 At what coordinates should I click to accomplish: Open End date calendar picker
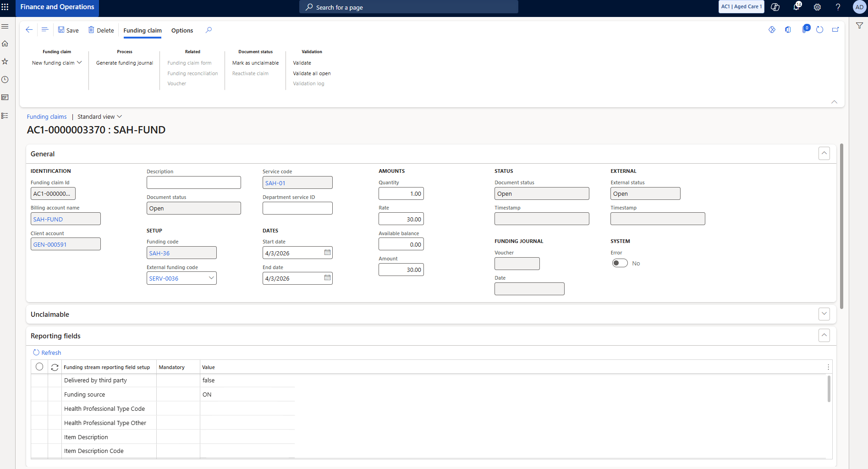(x=327, y=278)
